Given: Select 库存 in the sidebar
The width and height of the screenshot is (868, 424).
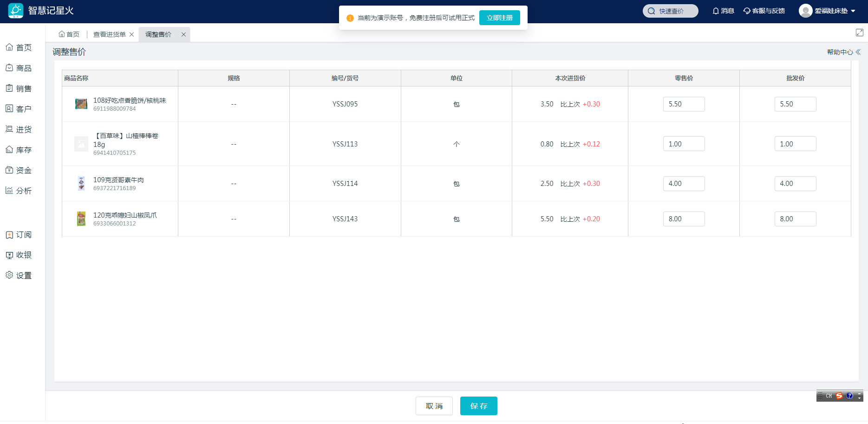Looking at the screenshot, I should (19, 150).
